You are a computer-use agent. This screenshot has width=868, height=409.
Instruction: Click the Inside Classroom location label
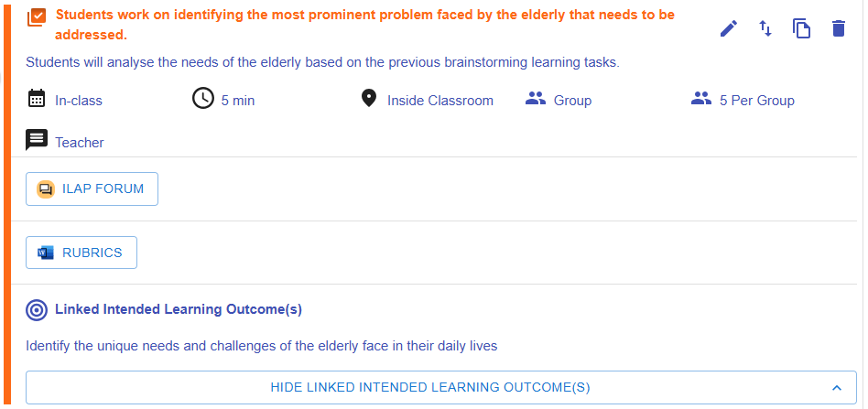439,101
